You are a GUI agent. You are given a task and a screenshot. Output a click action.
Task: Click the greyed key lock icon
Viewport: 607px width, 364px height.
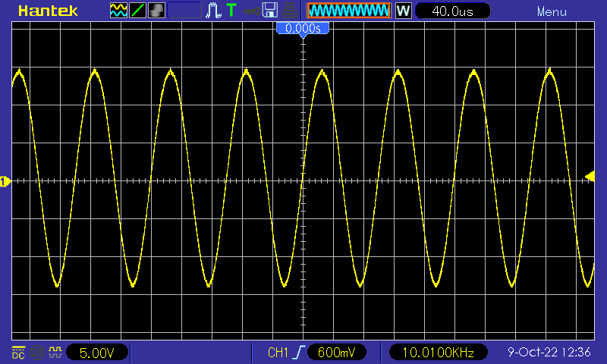pyautogui.click(x=251, y=11)
